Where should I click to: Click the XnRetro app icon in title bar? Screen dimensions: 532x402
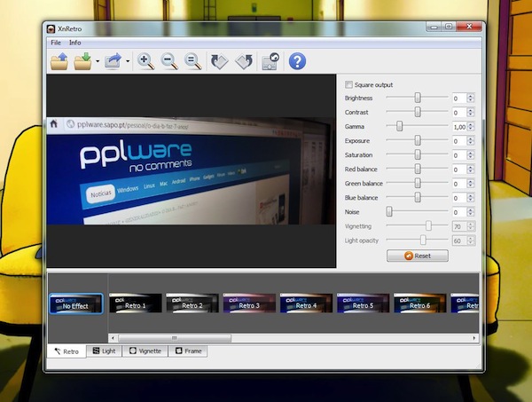[x=51, y=29]
